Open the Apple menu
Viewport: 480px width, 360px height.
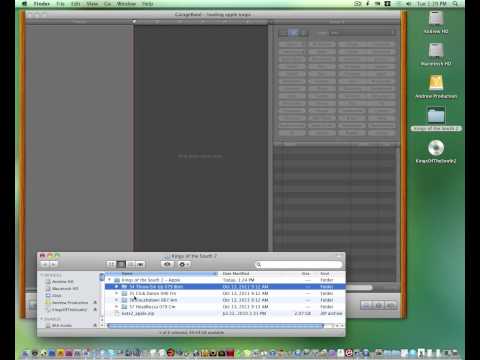(24, 4)
